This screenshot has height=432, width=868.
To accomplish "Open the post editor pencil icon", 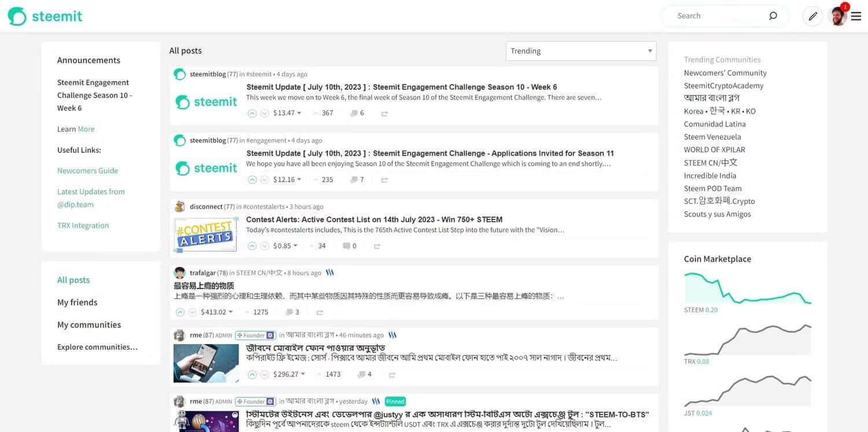I will [812, 16].
